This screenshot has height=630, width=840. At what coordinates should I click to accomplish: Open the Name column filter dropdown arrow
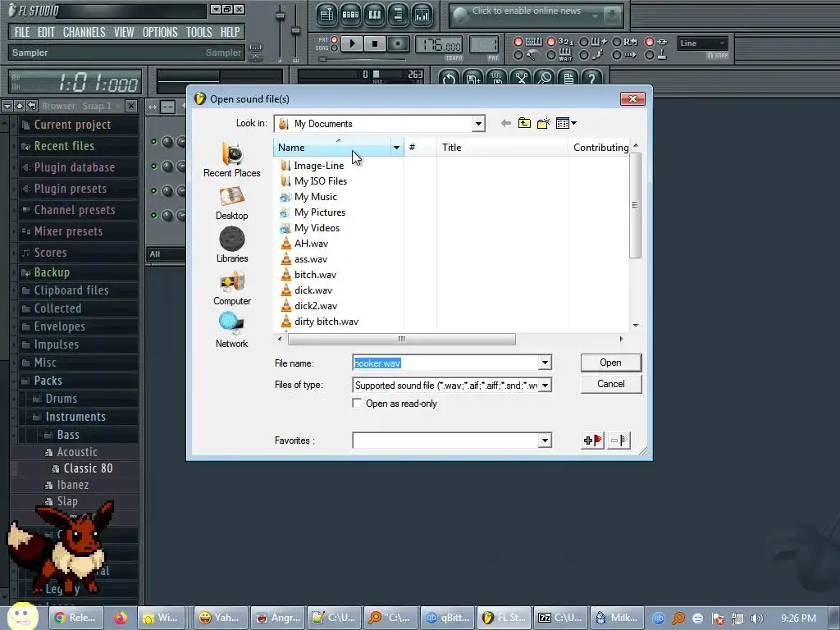point(396,148)
